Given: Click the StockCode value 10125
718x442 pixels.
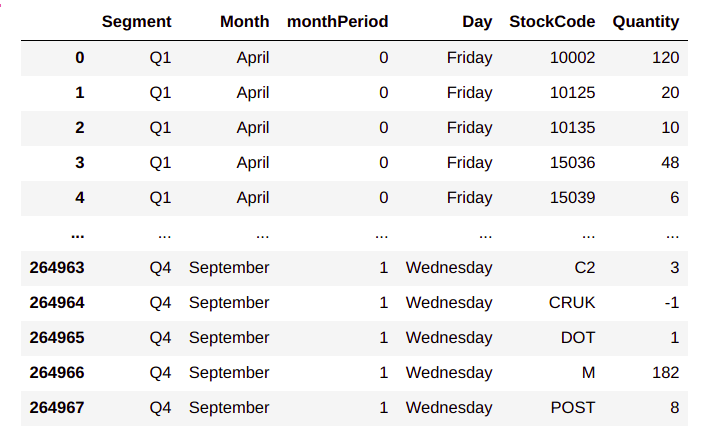Looking at the screenshot, I should pyautogui.click(x=572, y=92).
